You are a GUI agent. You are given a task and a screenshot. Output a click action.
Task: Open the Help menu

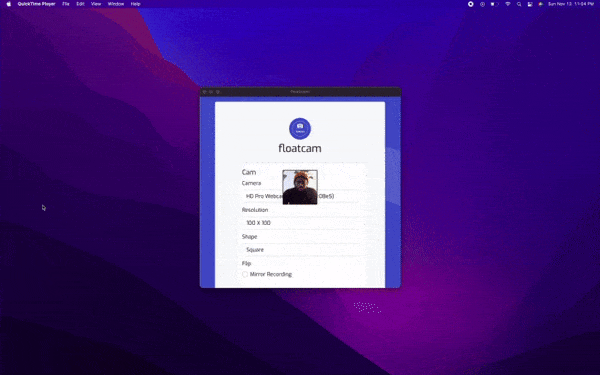click(135, 4)
